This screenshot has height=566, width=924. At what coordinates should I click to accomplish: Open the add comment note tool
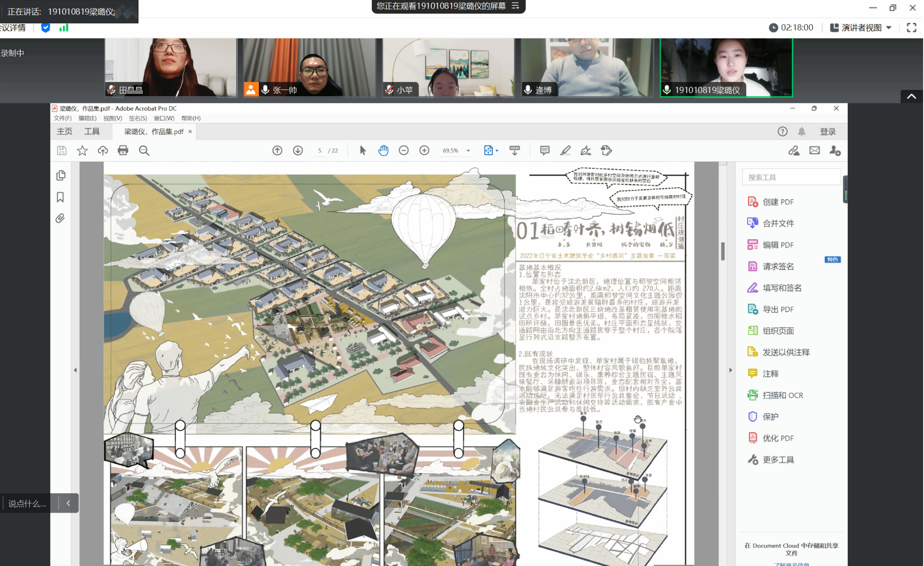(545, 151)
